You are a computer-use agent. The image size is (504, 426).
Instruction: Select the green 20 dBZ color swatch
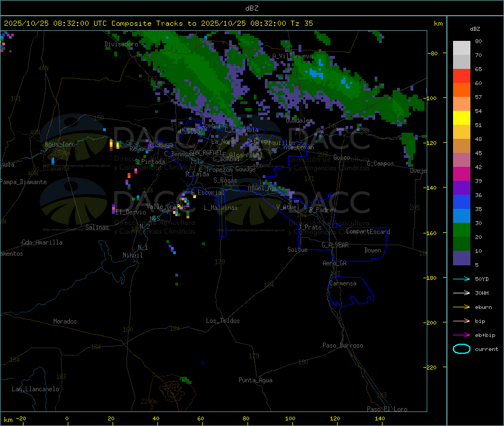pyautogui.click(x=461, y=230)
